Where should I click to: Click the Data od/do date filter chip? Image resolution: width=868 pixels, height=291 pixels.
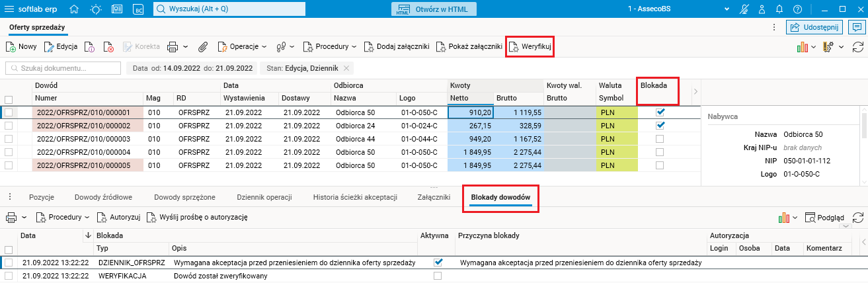192,68
